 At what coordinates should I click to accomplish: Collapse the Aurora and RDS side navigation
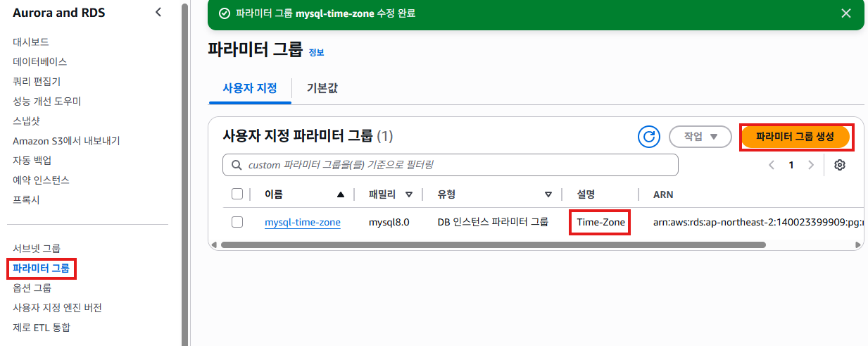click(x=158, y=12)
